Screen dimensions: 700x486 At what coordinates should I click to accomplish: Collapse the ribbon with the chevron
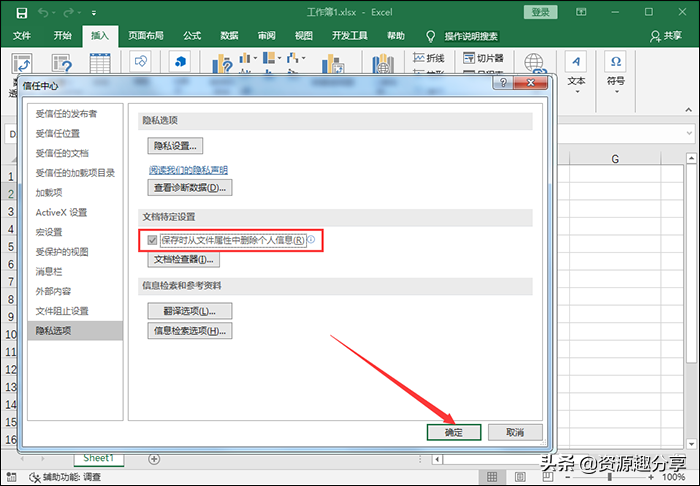pos(688,109)
